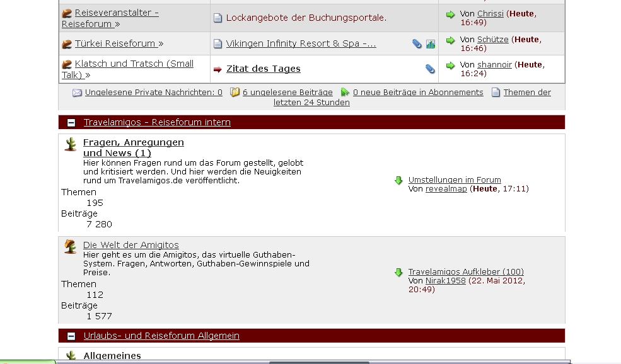This screenshot has width=621, height=364.
Task: Click the document icon before Lockangebote thread
Action: click(218, 18)
